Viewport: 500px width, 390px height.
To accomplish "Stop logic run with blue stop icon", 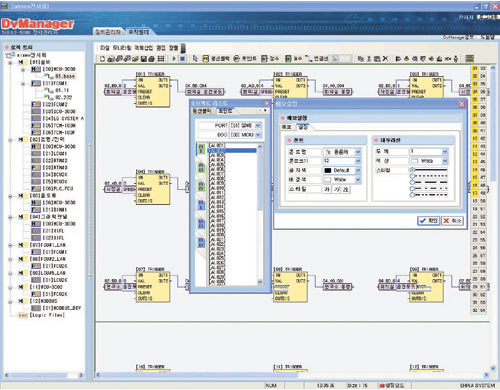I will (182, 59).
